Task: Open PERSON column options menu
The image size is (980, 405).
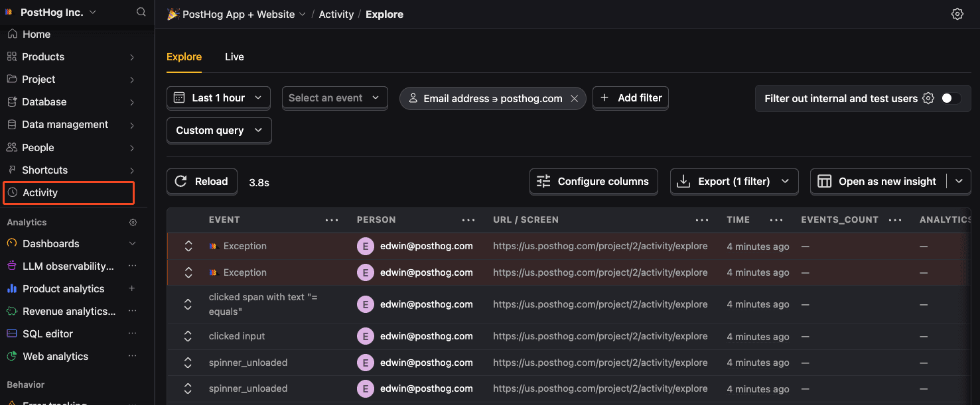Action: point(468,220)
